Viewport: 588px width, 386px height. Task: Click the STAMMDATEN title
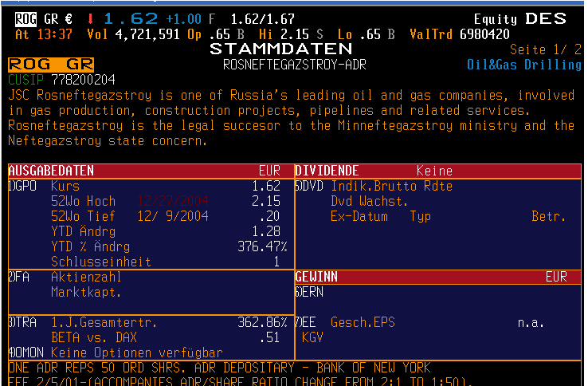[x=281, y=49]
